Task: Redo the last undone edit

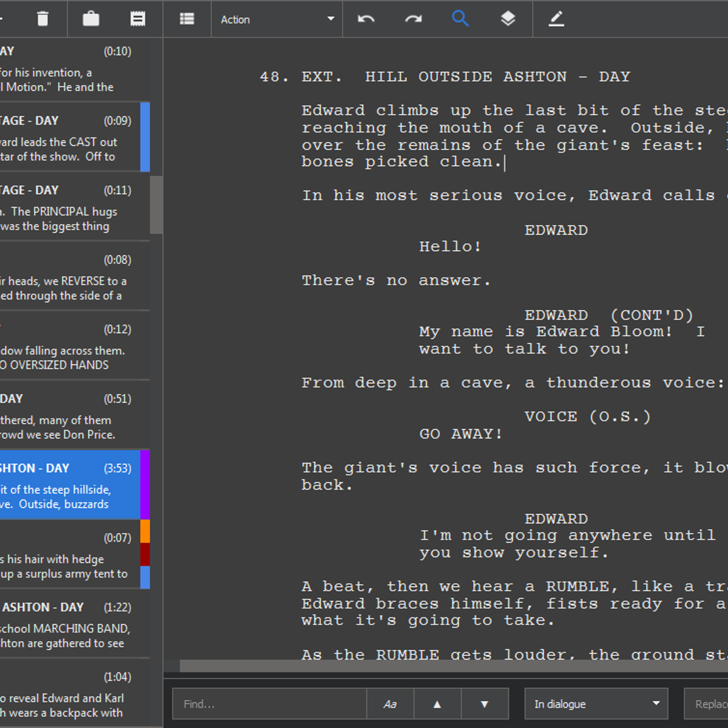Action: [413, 19]
